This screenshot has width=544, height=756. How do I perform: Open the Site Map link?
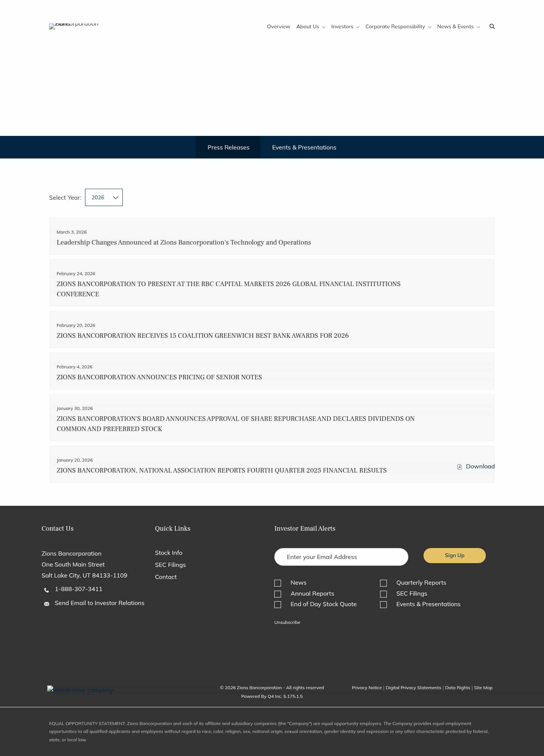tap(483, 688)
